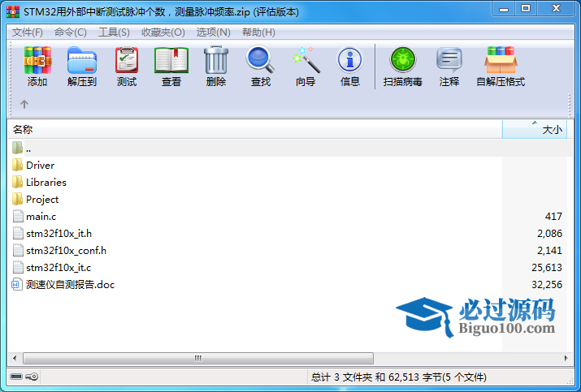Run the Test (测试) archive tool
The image size is (581, 392).
(x=127, y=60)
